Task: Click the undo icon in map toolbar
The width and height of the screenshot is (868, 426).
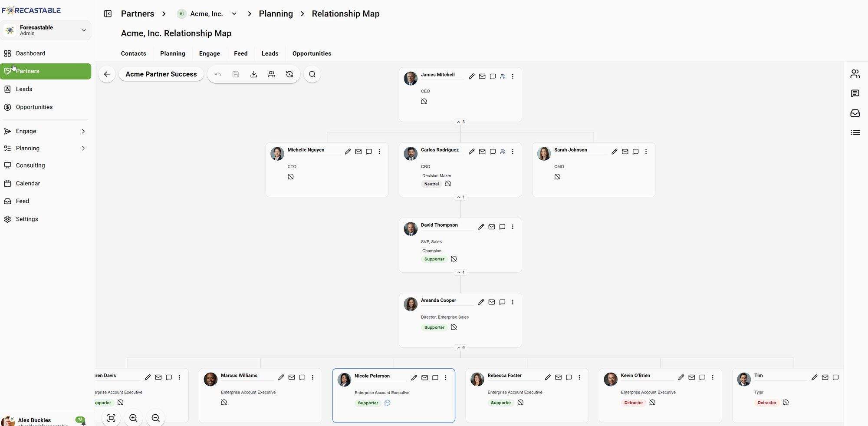Action: (x=218, y=74)
